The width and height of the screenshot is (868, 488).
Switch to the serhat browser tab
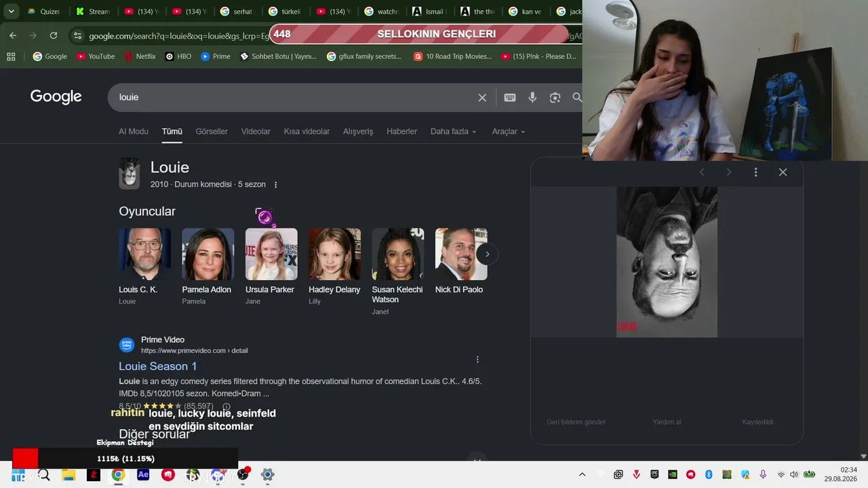[x=236, y=12]
